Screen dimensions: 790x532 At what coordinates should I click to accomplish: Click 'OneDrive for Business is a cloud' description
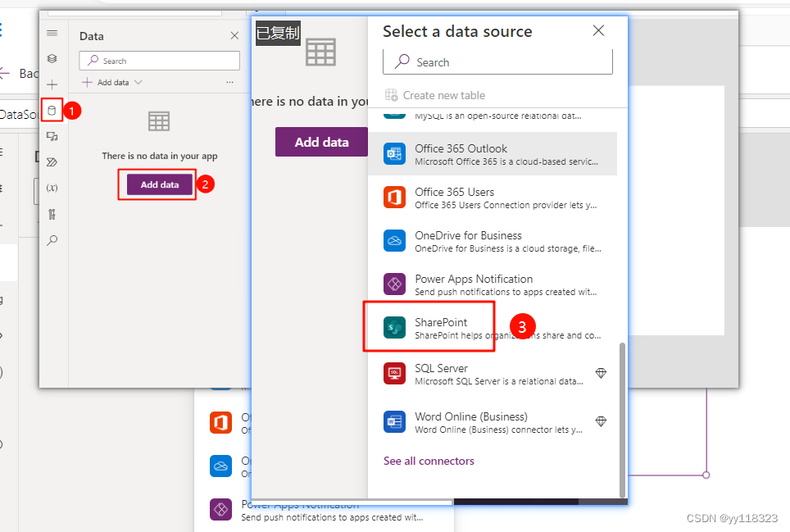pyautogui.click(x=508, y=248)
